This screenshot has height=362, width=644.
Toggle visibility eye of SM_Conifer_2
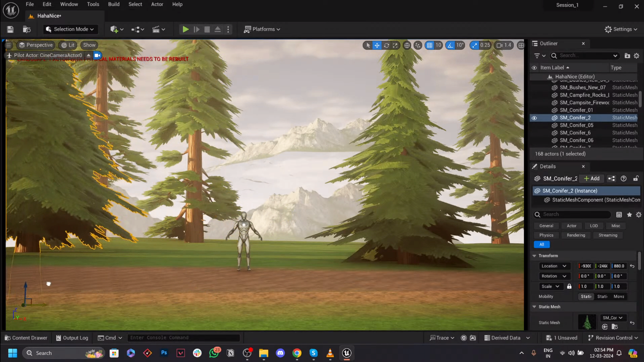(534, 118)
